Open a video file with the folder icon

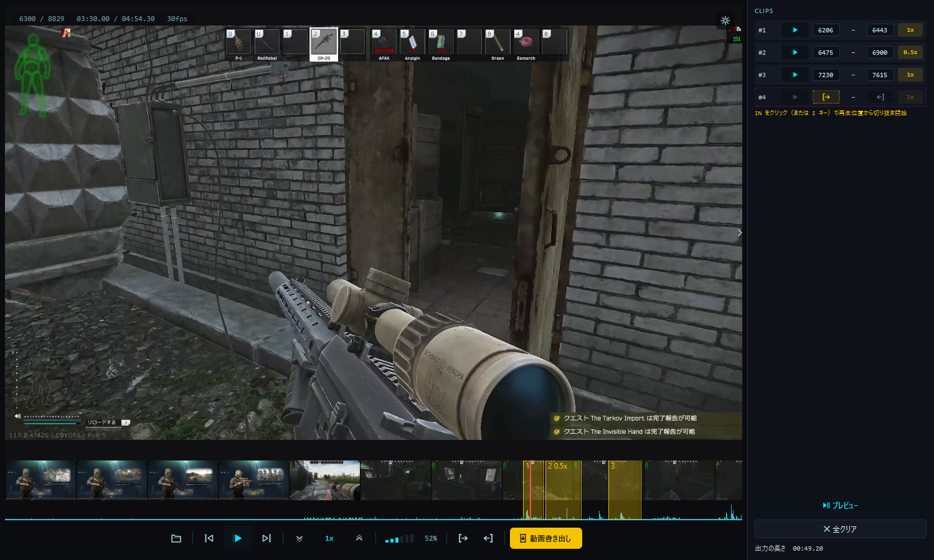176,538
